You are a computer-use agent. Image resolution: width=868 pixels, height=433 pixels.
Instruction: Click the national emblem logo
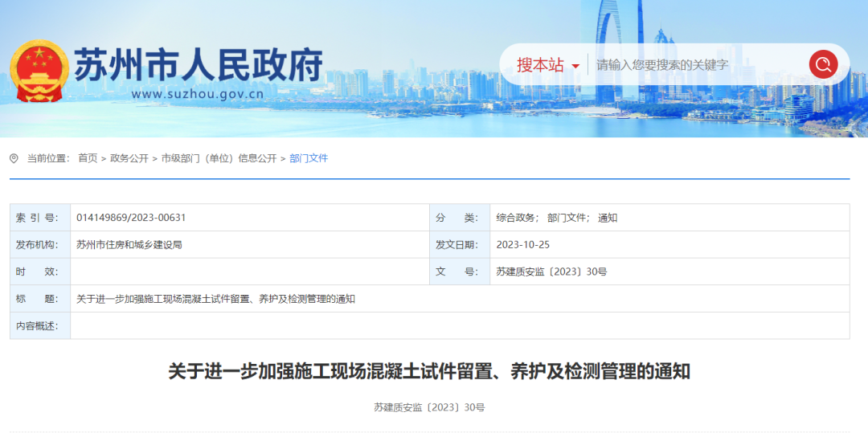coord(39,71)
